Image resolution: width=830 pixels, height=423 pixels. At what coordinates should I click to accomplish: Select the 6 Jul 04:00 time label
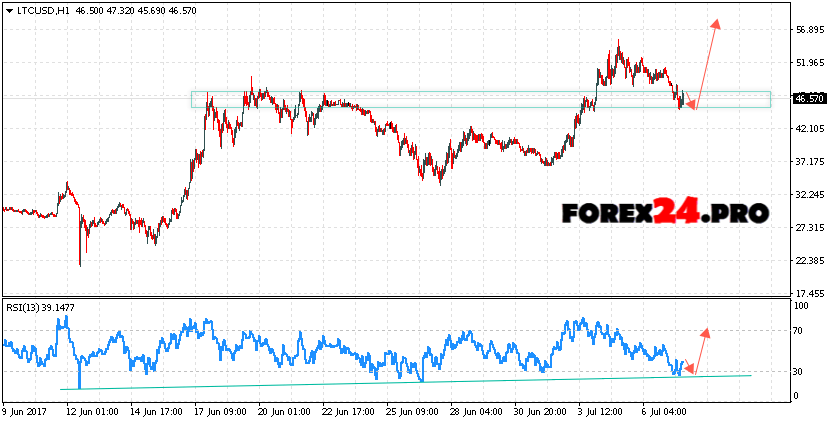tap(661, 411)
